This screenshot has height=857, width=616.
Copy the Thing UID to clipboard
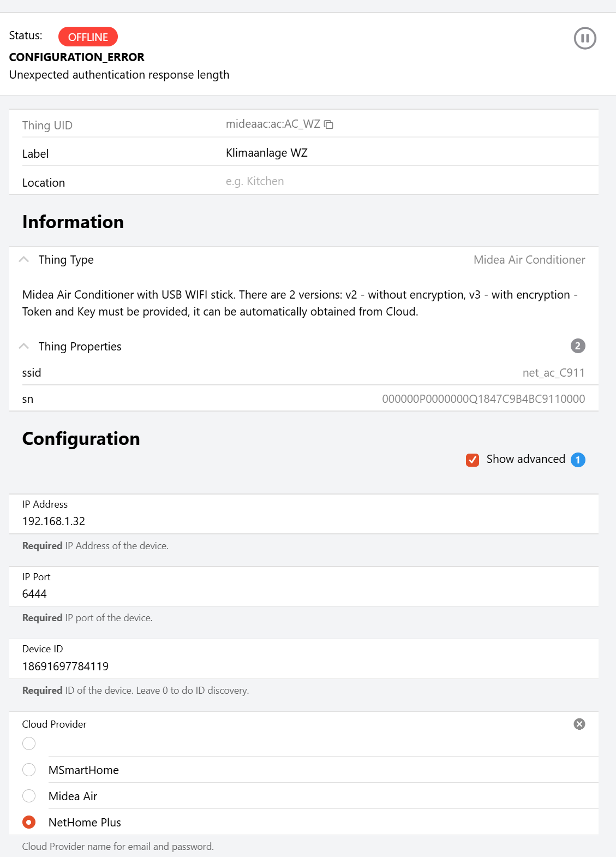point(328,124)
